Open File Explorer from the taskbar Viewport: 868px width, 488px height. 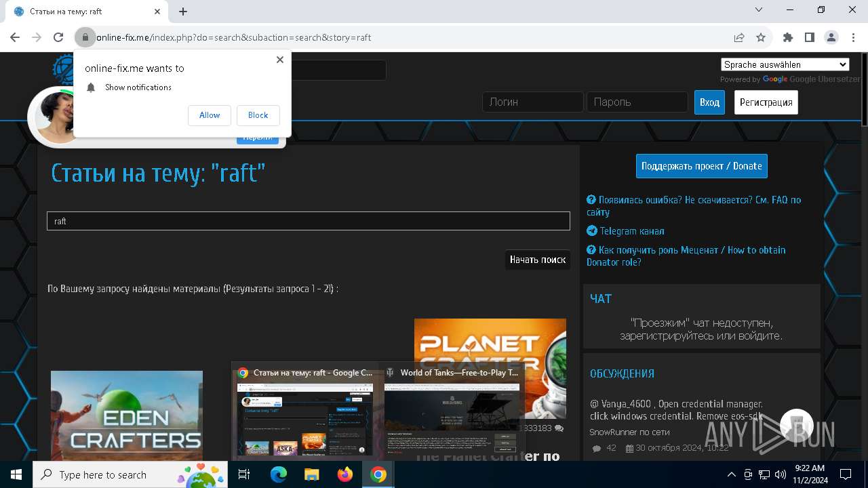[311, 474]
